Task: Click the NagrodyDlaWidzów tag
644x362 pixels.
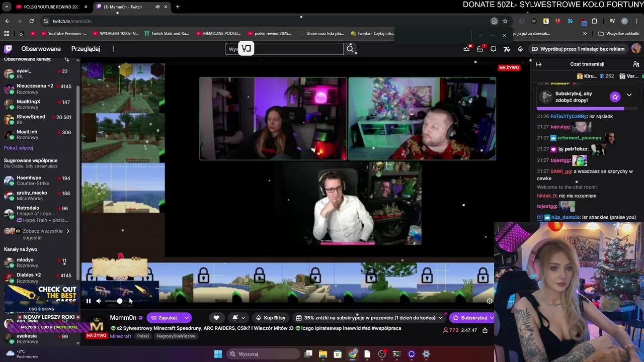Action: click(x=176, y=336)
